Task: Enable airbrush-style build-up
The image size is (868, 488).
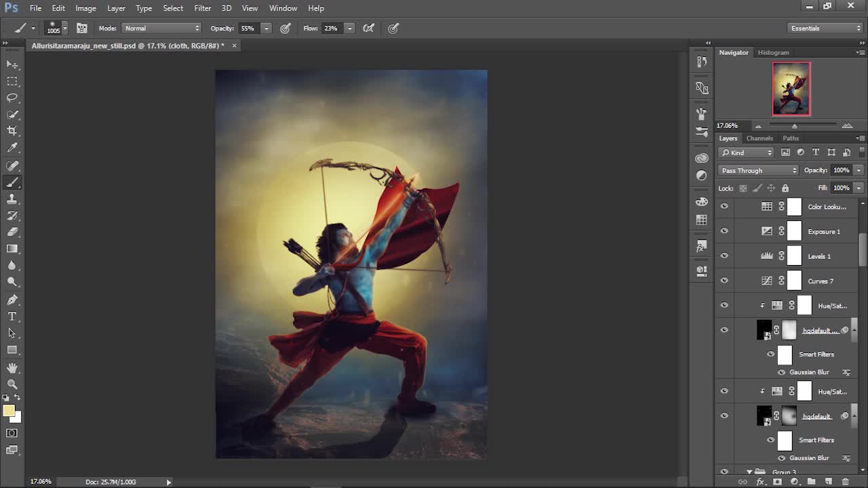Action: tap(369, 28)
